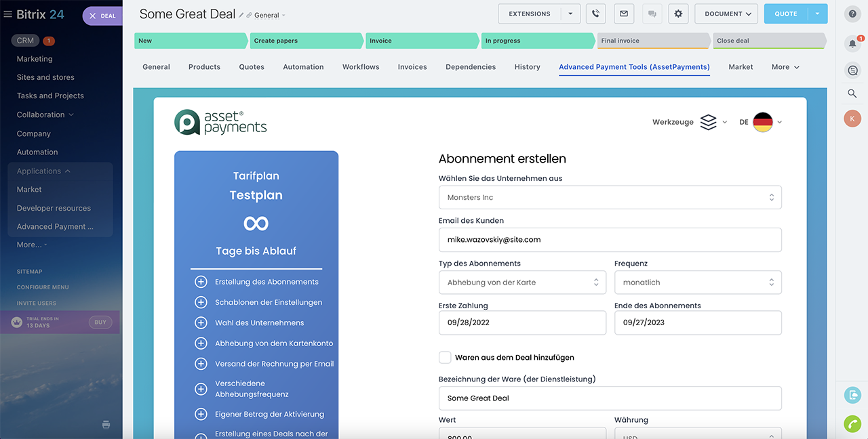868x439 pixels.
Task: Open the deal settings gear icon
Action: click(678, 14)
